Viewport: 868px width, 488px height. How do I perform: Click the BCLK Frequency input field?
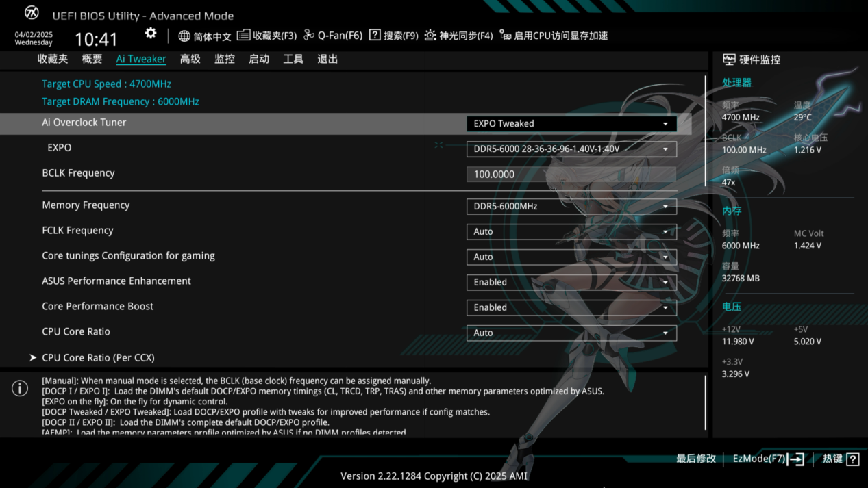click(571, 175)
